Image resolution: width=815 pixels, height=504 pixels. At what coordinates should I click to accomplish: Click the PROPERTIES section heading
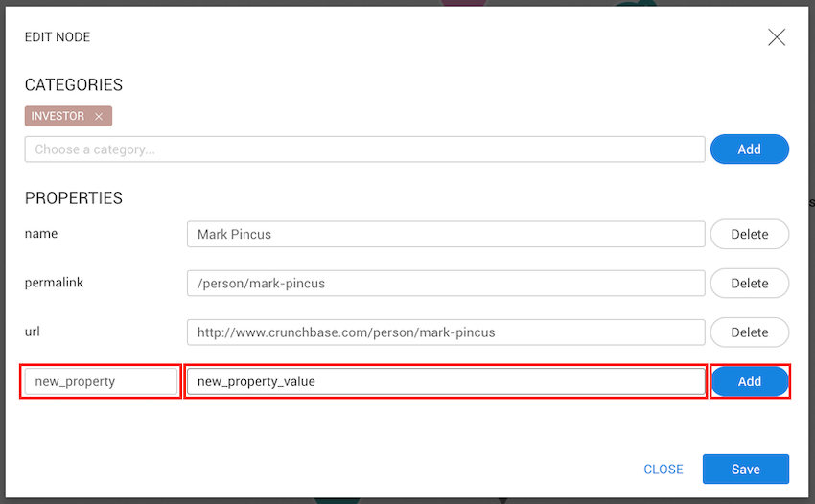[x=74, y=198]
